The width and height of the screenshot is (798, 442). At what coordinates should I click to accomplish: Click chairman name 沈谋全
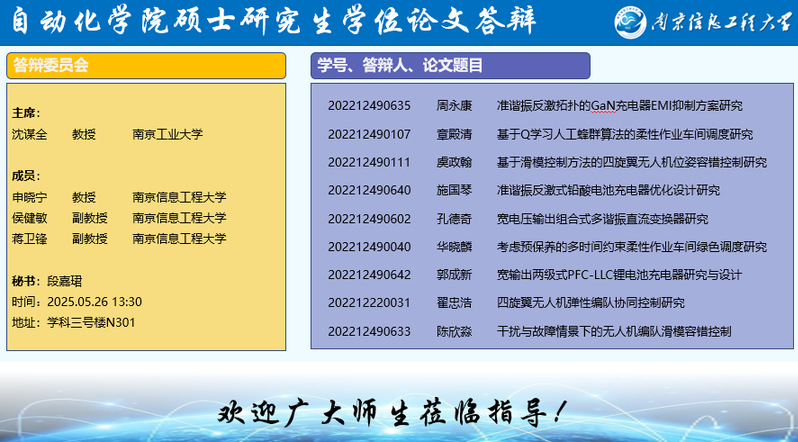coord(29,133)
